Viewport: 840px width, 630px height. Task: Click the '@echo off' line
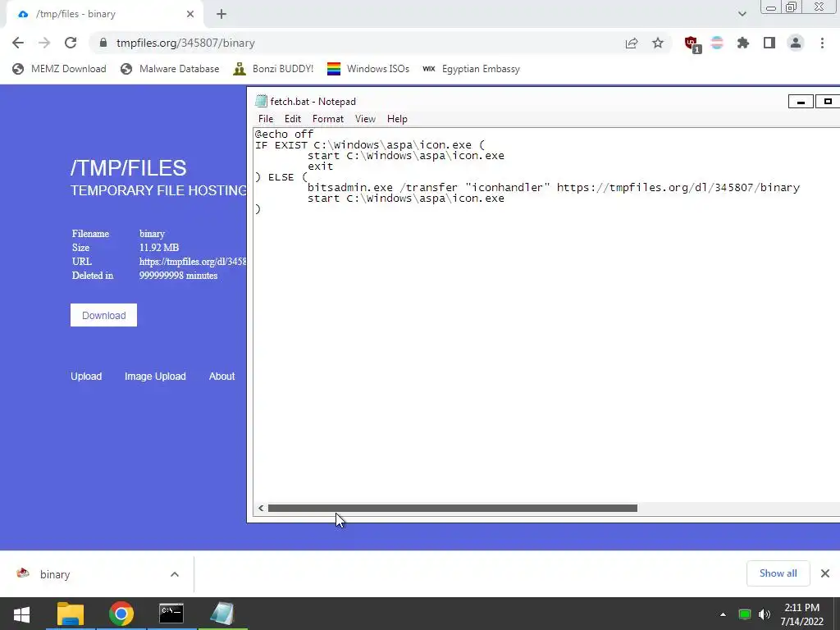284,134
